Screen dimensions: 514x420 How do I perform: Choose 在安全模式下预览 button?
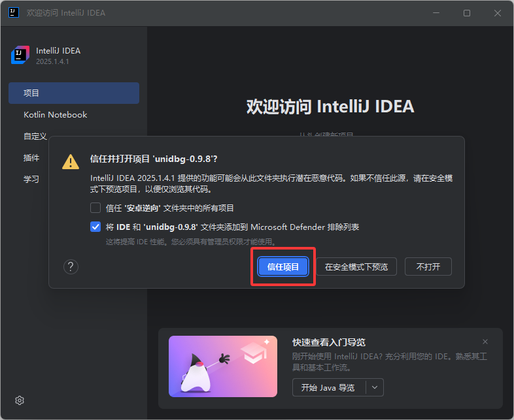(x=356, y=267)
